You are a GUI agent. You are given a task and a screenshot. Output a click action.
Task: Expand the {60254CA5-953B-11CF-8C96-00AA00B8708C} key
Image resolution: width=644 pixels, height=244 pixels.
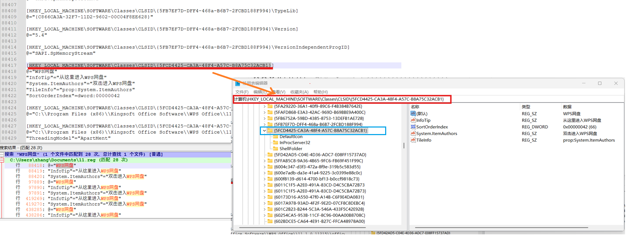pos(264,215)
